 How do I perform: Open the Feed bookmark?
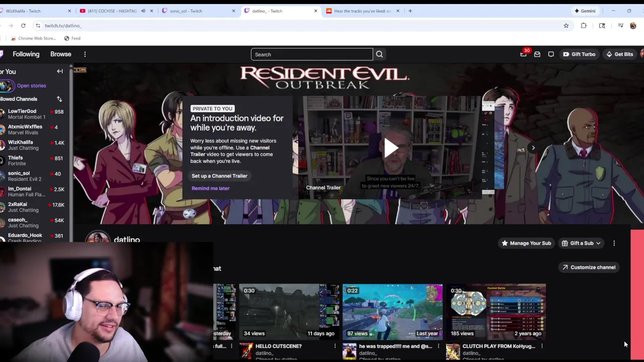tap(72, 38)
